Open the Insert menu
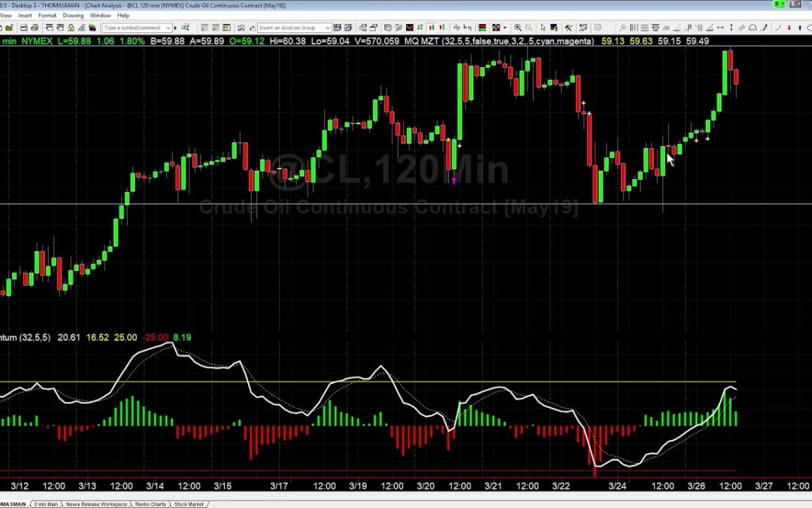Viewport: 812px width, 508px height. pyautogui.click(x=25, y=16)
